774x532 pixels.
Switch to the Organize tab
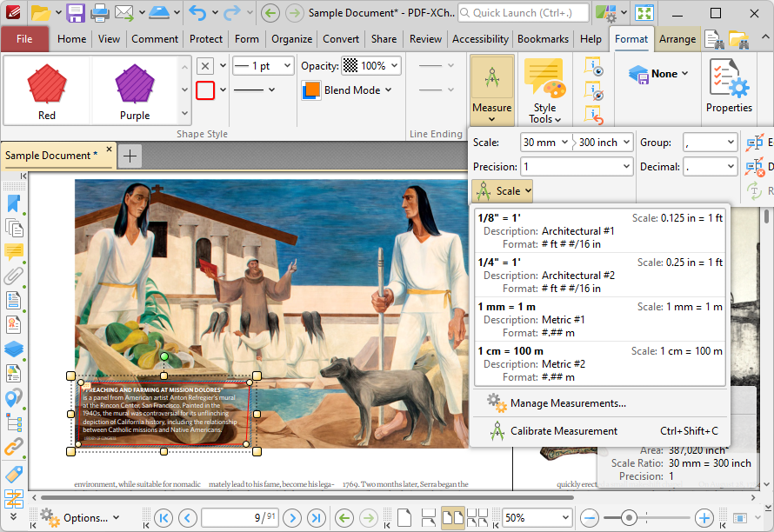(291, 39)
